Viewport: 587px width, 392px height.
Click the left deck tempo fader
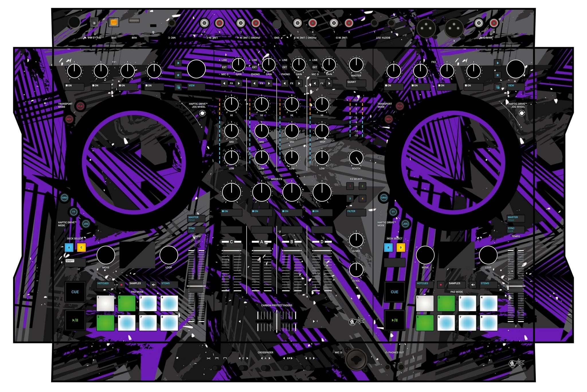click(197, 285)
